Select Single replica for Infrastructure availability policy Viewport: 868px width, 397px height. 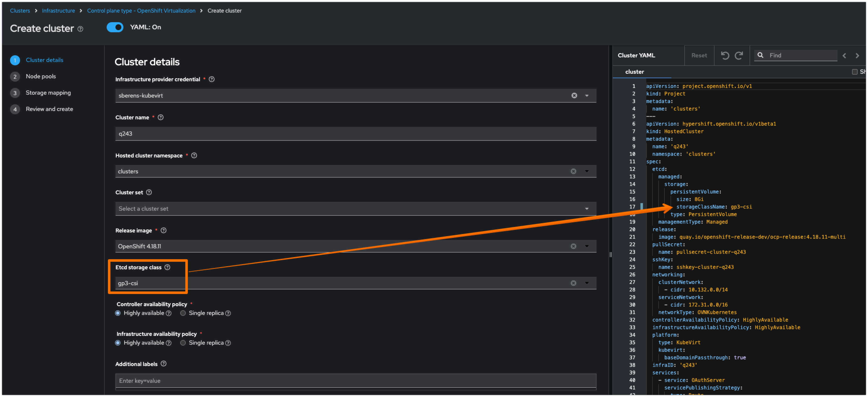(183, 343)
